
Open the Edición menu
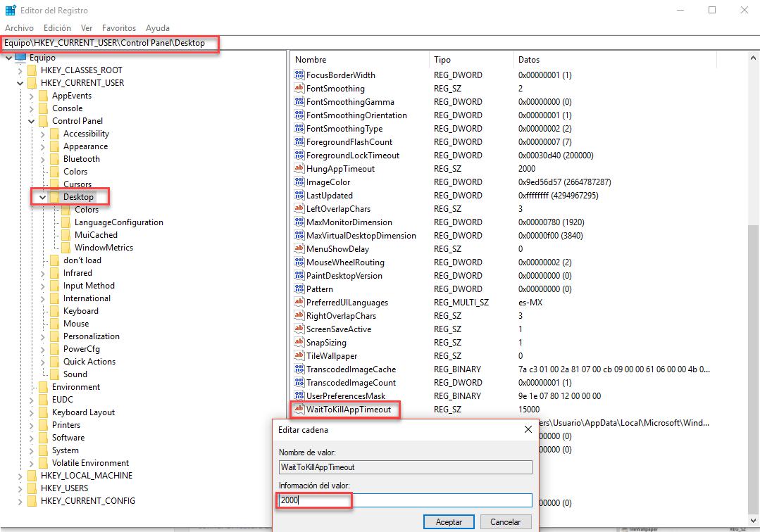tap(57, 28)
